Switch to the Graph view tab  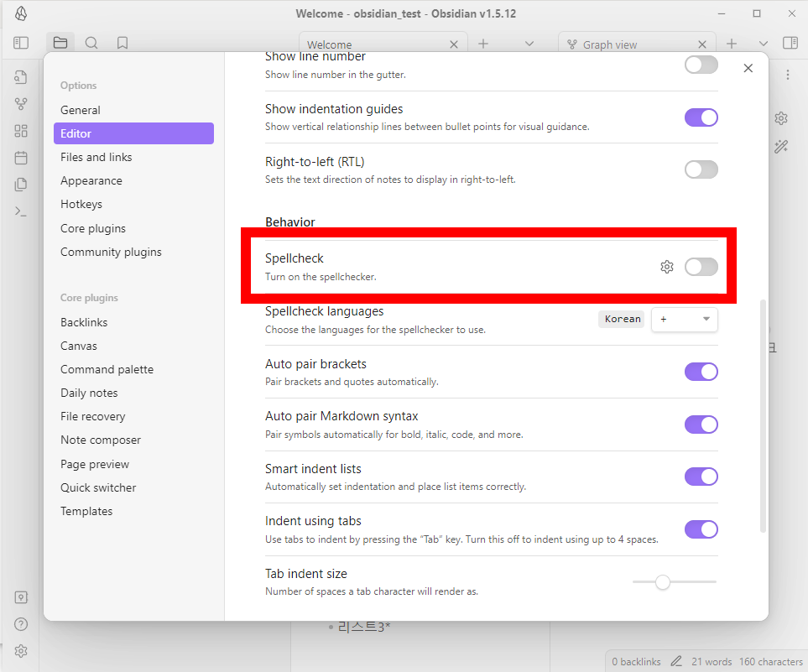pyautogui.click(x=637, y=44)
